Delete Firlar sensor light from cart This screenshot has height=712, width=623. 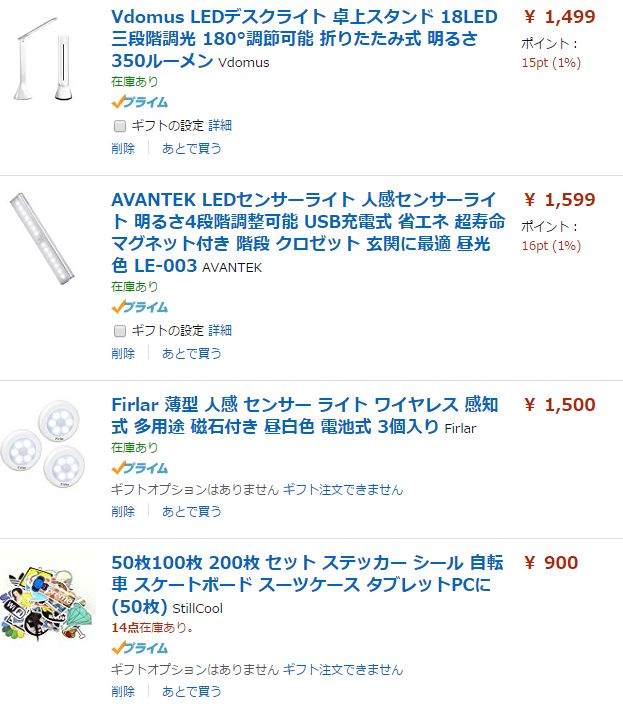tap(123, 511)
